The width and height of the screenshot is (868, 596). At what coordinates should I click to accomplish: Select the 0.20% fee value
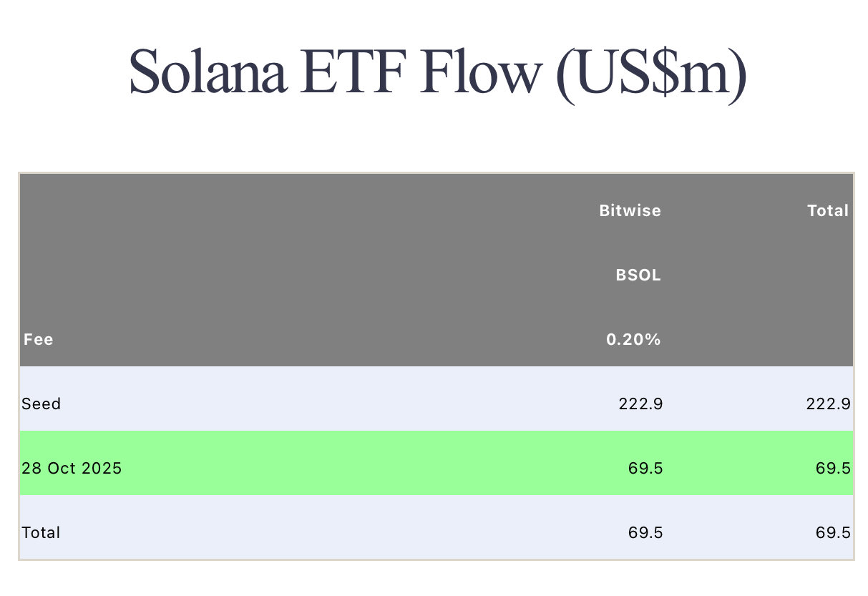(x=633, y=340)
